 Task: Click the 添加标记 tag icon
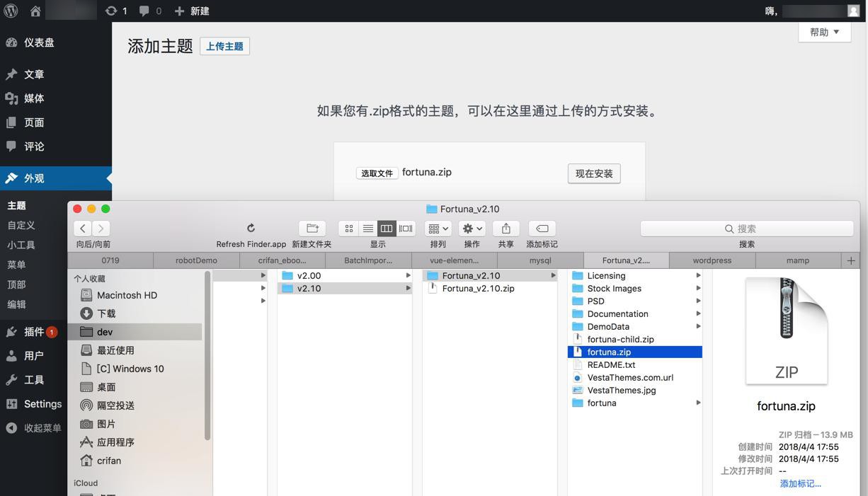(x=542, y=229)
